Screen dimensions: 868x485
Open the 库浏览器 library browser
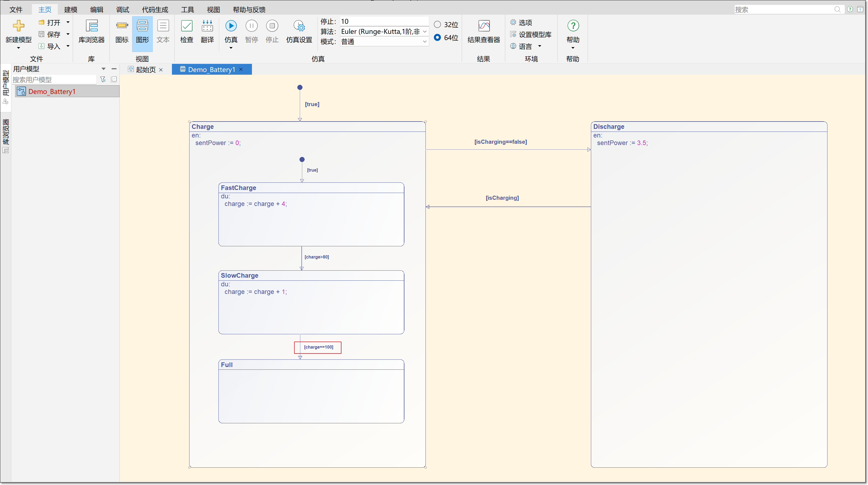point(91,32)
